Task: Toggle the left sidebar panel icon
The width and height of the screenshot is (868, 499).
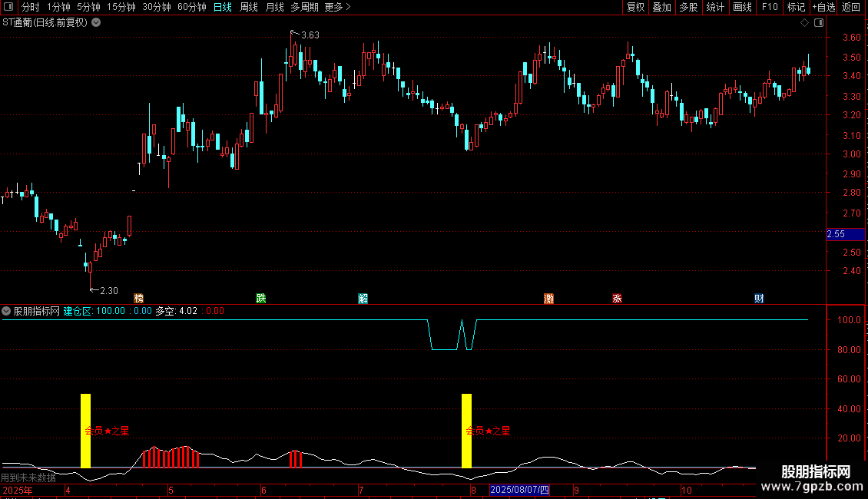Action: click(x=8, y=7)
